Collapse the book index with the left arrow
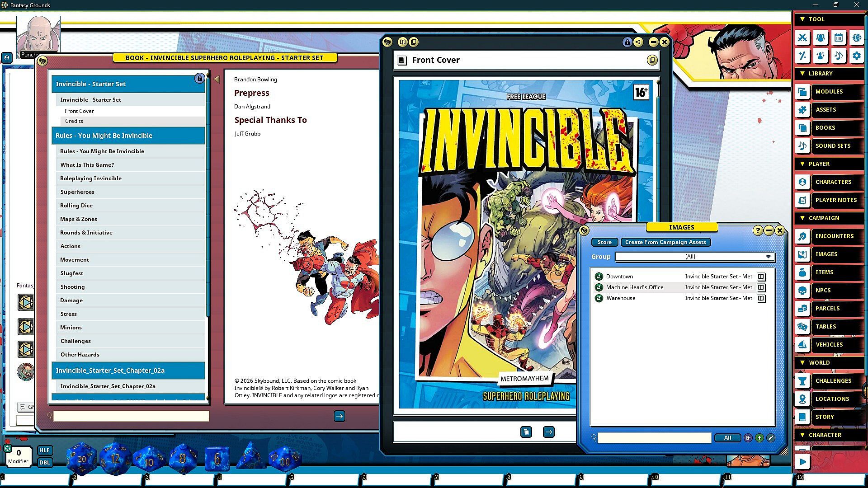Image resolution: width=868 pixels, height=488 pixels. pyautogui.click(x=217, y=80)
